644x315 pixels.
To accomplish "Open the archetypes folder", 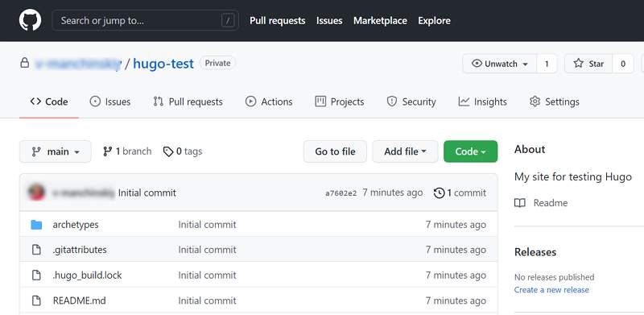I will (x=76, y=225).
